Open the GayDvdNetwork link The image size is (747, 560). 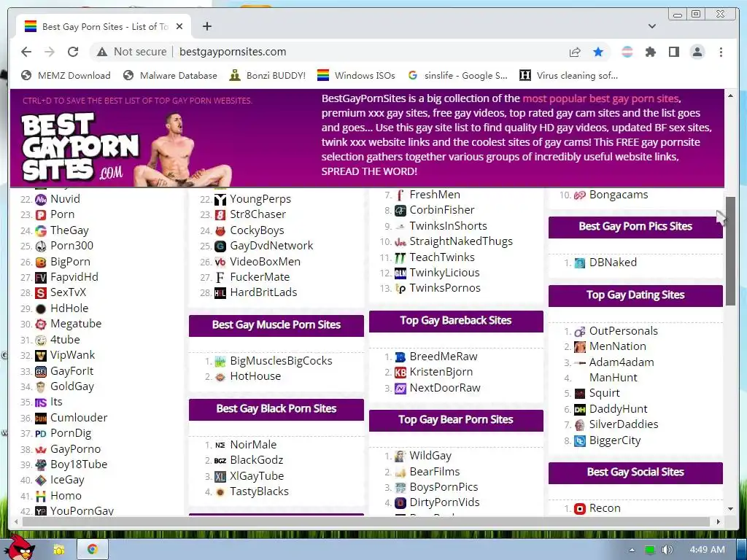pos(271,246)
